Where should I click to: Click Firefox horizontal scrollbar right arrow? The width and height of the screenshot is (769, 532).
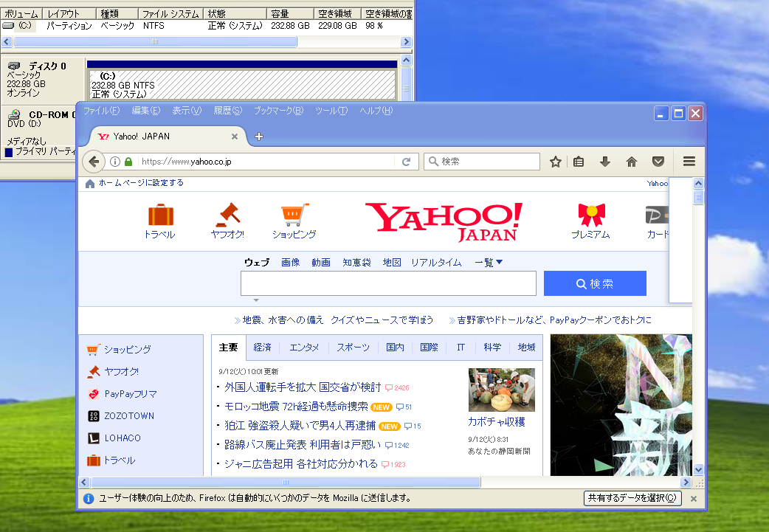686,483
